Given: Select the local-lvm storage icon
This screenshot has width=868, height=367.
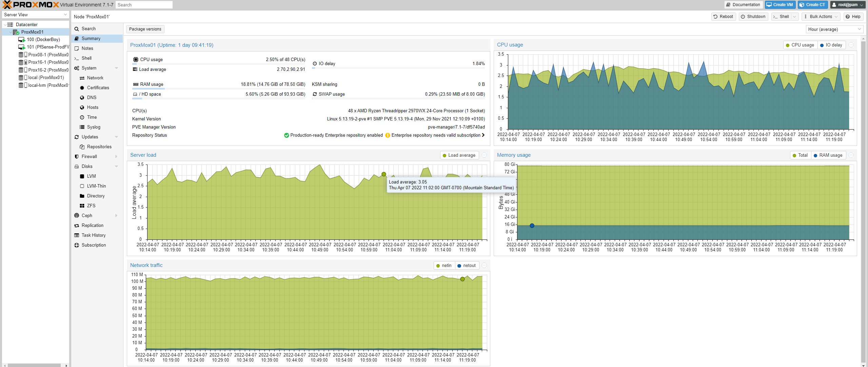Looking at the screenshot, I should 23,85.
